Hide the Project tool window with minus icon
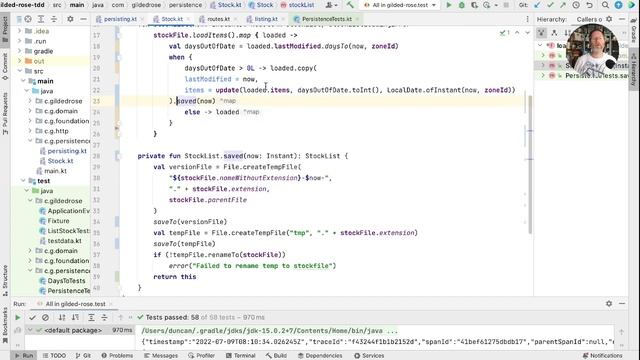This screenshot has height=360, width=640. pyautogui.click(x=83, y=19)
